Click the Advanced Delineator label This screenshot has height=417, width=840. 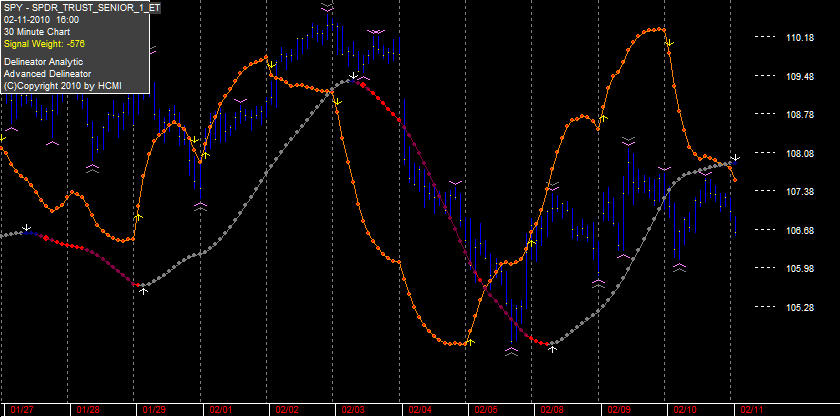(47, 73)
